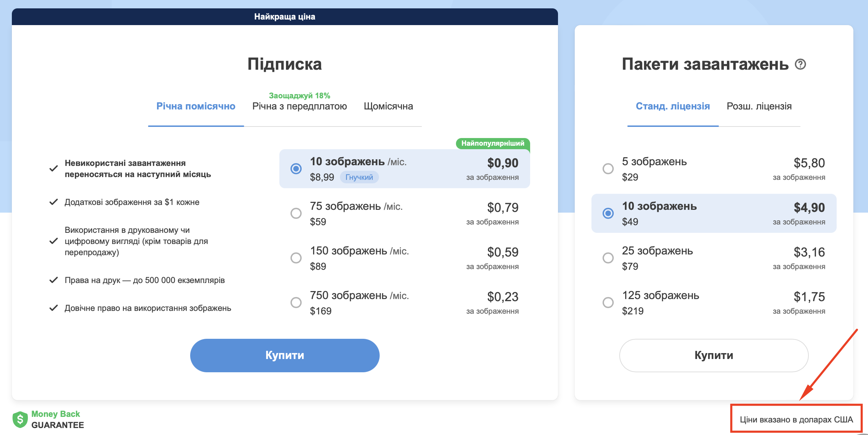868x435 pixels.
Task: Click the $4,90 per image price
Action: pos(809,207)
